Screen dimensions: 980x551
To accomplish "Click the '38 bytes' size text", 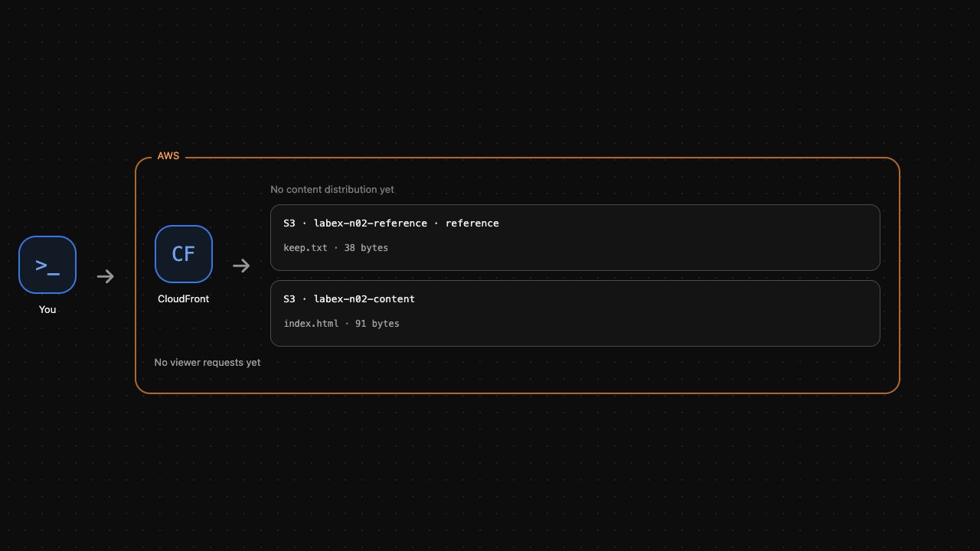I will pyautogui.click(x=366, y=248).
